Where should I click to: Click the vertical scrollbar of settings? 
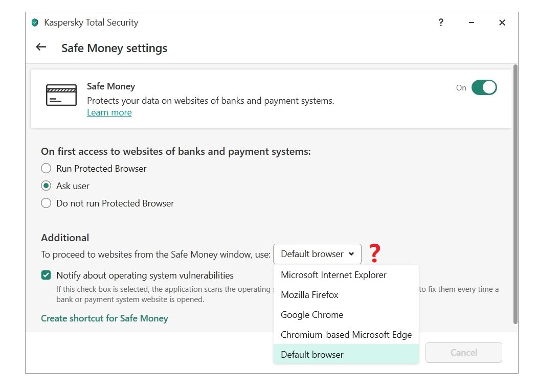click(x=515, y=194)
